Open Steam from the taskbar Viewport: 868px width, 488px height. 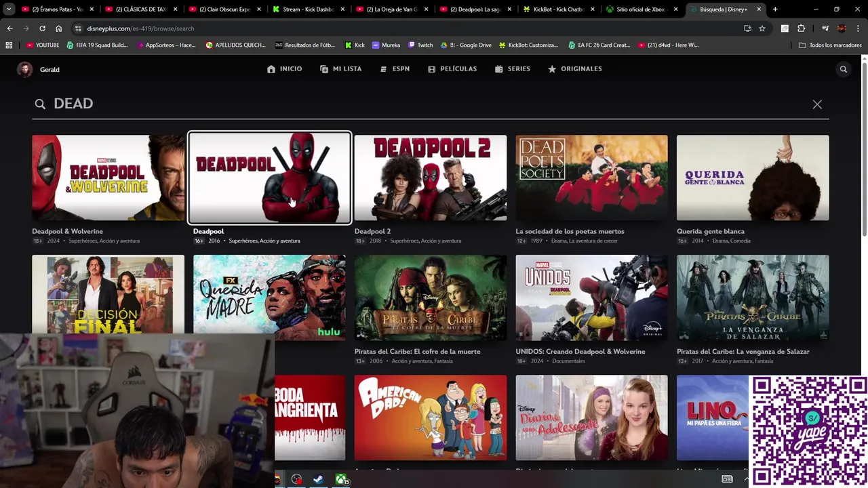(317, 479)
